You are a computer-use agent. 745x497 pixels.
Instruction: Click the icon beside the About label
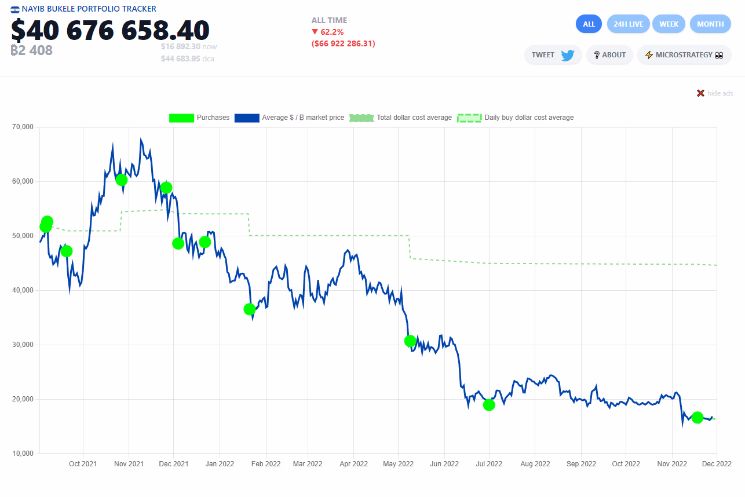point(597,56)
